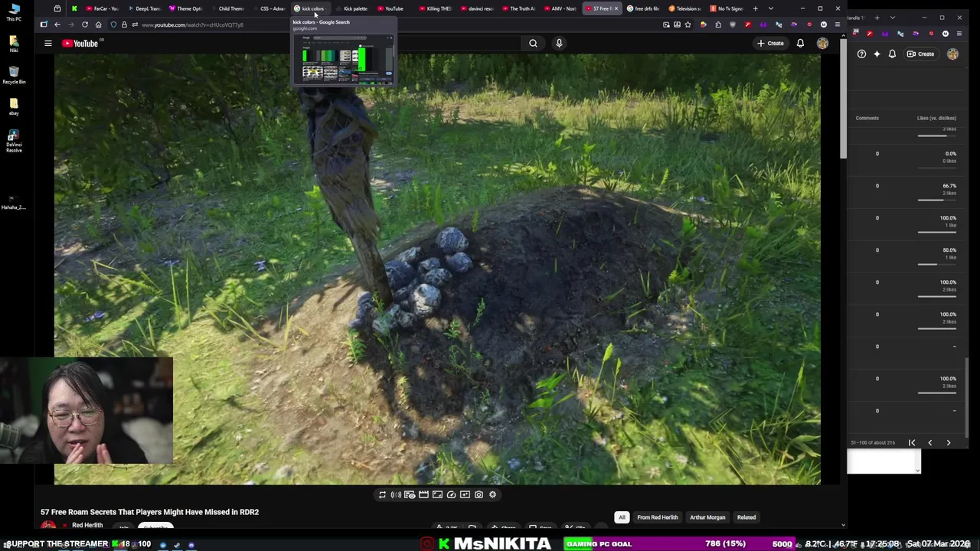980x551 pixels.
Task: Open the account avatar in Studio window
Action: [952, 54]
